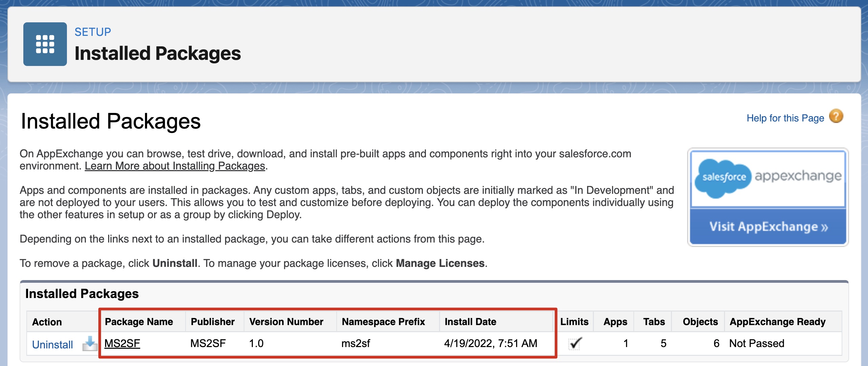
Task: Click the Objects column header
Action: tap(700, 322)
